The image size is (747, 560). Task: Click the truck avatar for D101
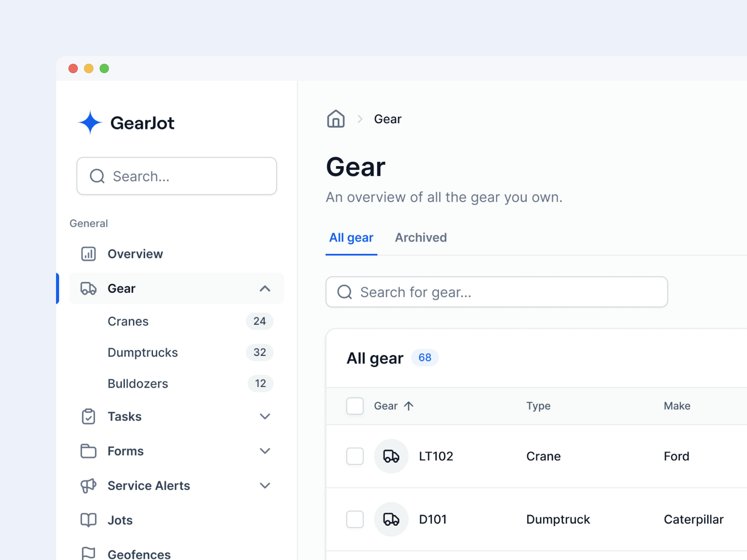coord(391,519)
